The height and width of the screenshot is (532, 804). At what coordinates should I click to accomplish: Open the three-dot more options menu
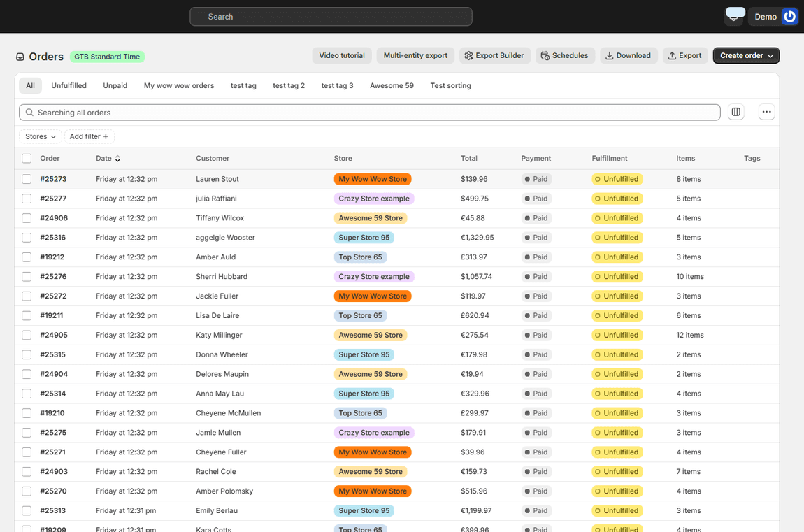point(766,112)
